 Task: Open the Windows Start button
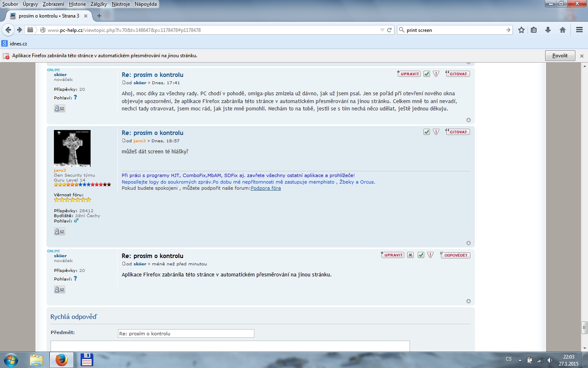click(x=11, y=360)
